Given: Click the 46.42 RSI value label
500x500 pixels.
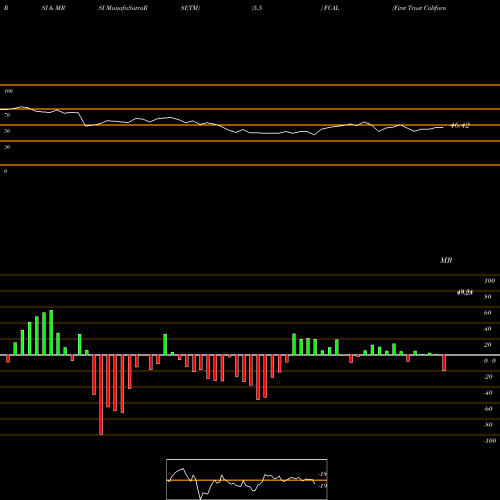Looking at the screenshot, I should click(460, 125).
